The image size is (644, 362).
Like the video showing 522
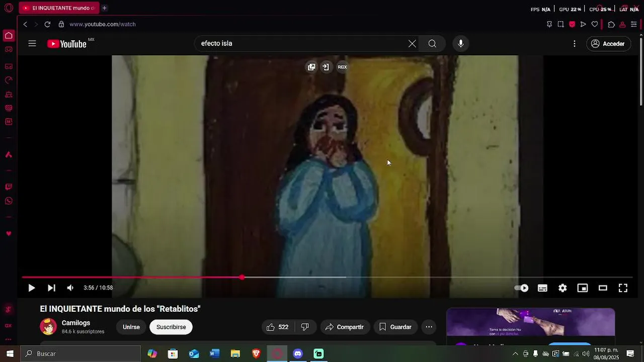[x=277, y=327]
